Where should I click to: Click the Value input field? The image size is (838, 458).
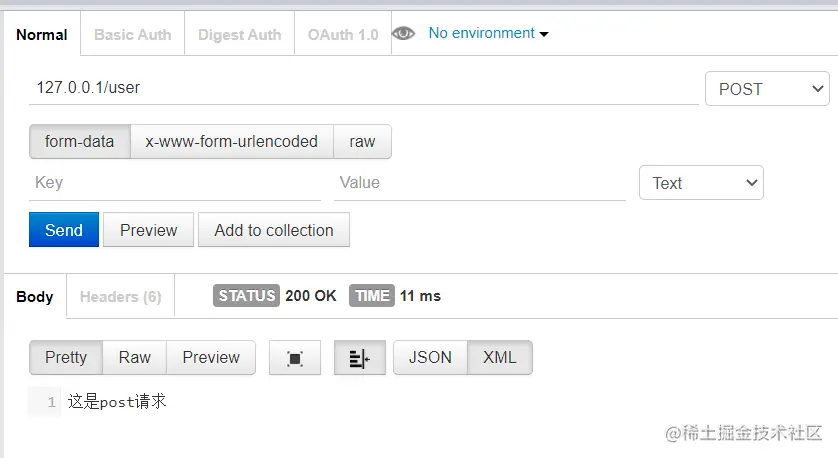(479, 183)
